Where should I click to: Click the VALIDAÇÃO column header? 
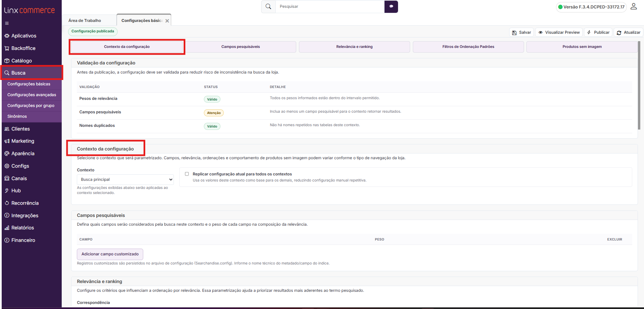pyautogui.click(x=89, y=87)
